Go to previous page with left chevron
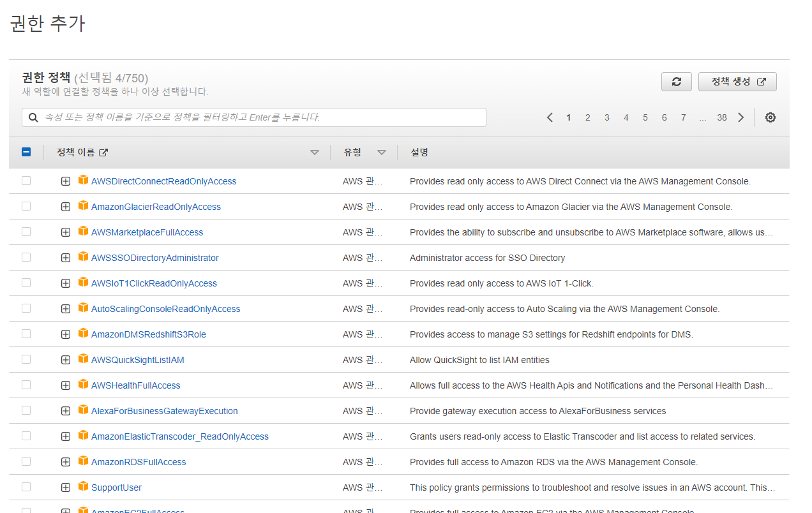The height and width of the screenshot is (513, 812). 550,117
